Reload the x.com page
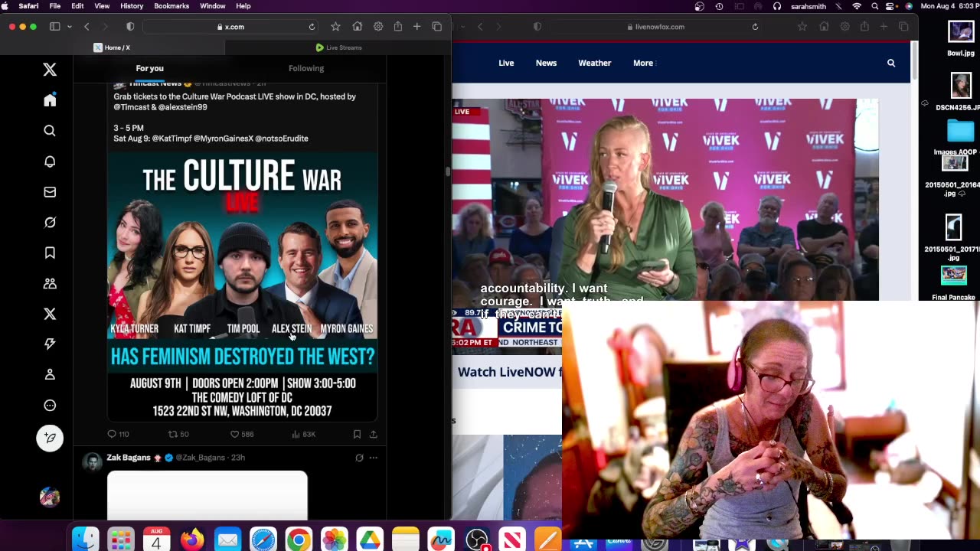Viewport: 980px width, 551px height. coord(312,27)
